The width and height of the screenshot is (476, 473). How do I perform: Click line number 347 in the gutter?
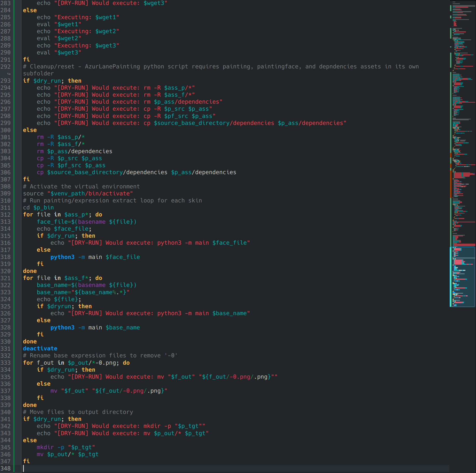click(5, 461)
